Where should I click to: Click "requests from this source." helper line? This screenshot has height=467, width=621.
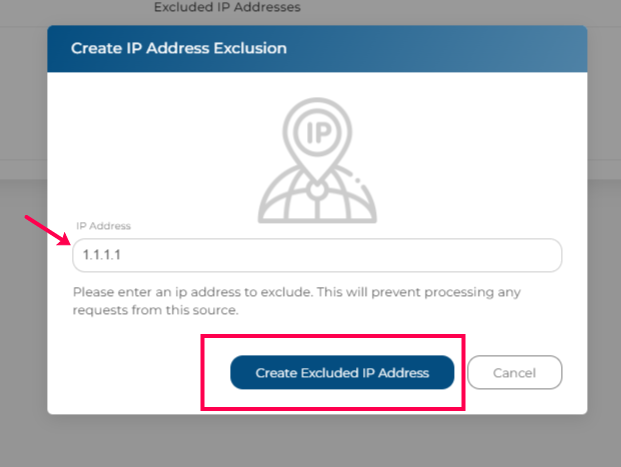155,310
